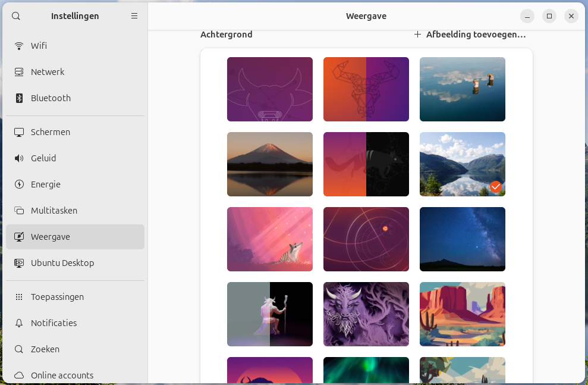Click the search magnifier icon in Instellingen header
Viewport: 588px width, 385px height.
(16, 16)
